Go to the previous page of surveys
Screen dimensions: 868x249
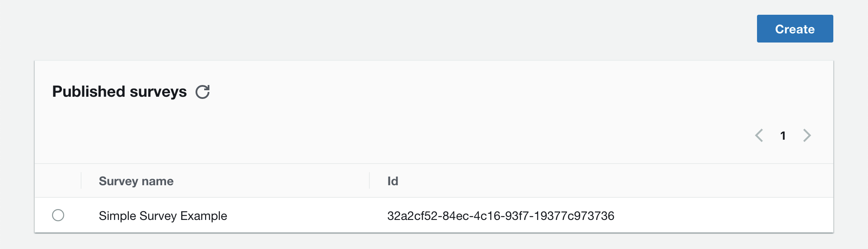pos(759,135)
